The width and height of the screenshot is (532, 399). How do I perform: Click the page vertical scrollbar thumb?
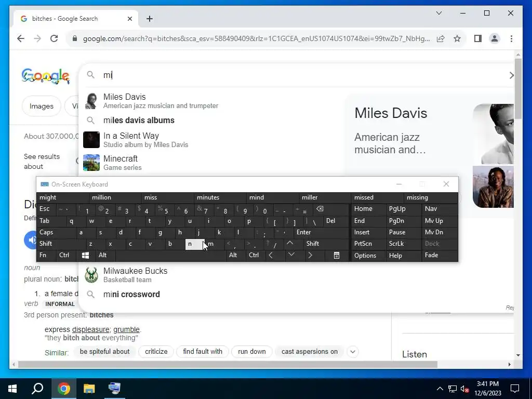coord(518,88)
